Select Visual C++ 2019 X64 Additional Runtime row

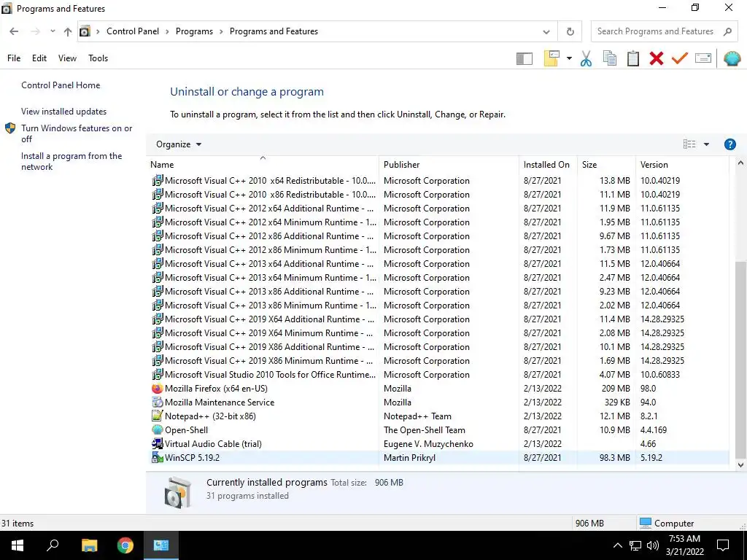coord(438,319)
